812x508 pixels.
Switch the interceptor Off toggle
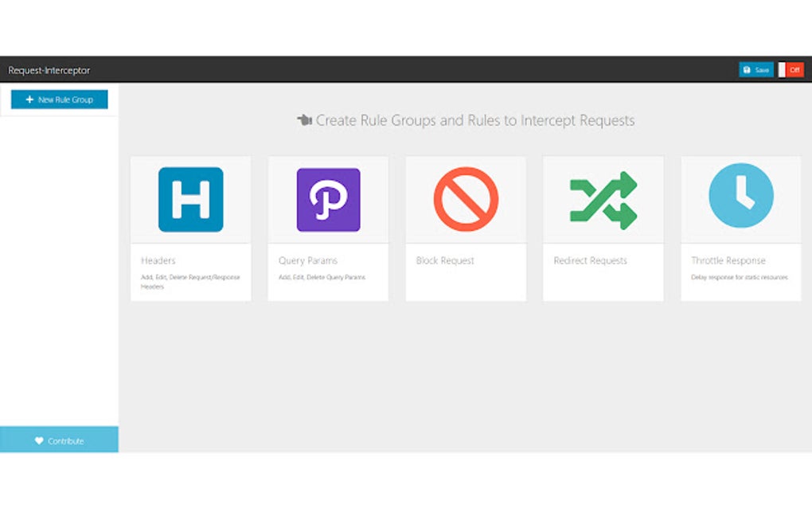coord(794,70)
